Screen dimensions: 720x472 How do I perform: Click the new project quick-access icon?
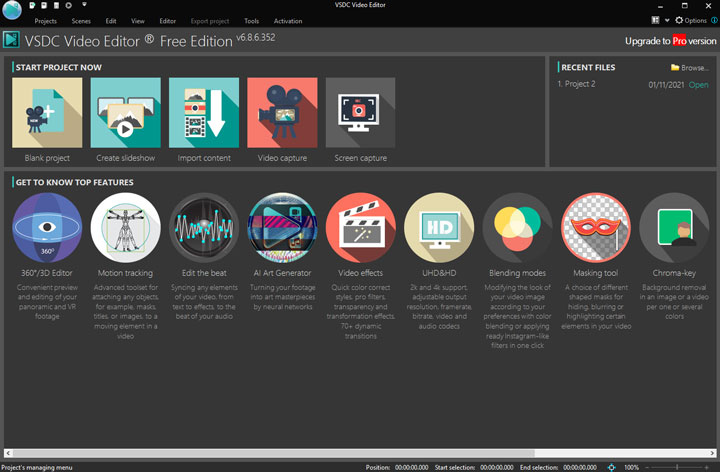(32, 6)
